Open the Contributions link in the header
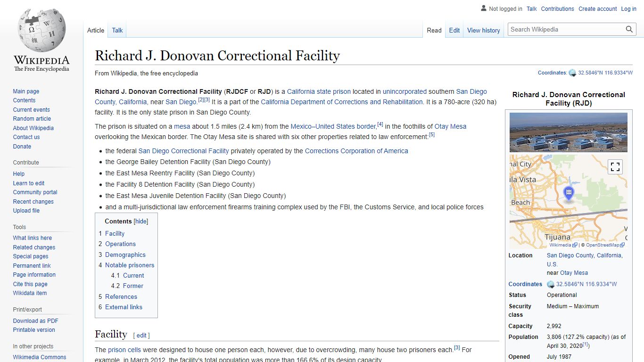This screenshot has width=644, height=362. 558,9
